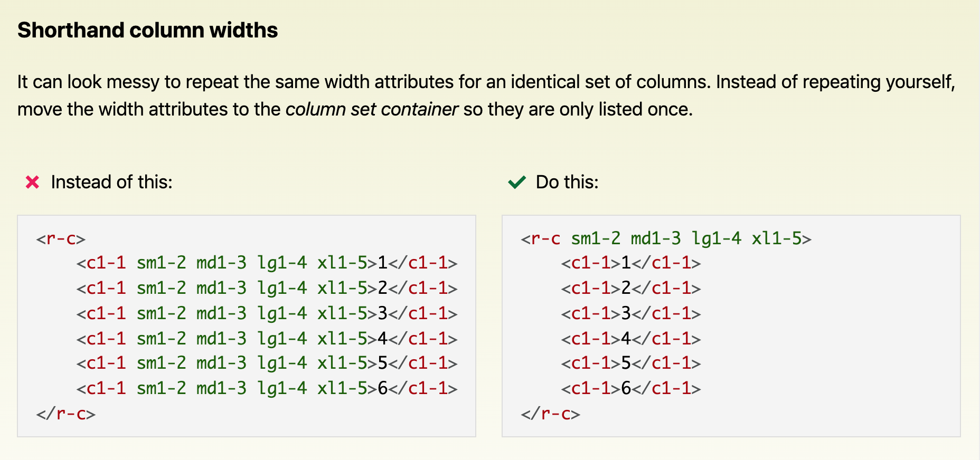
Task: Click the opening '<r-c>' line in the left code block
Action: tap(61, 239)
